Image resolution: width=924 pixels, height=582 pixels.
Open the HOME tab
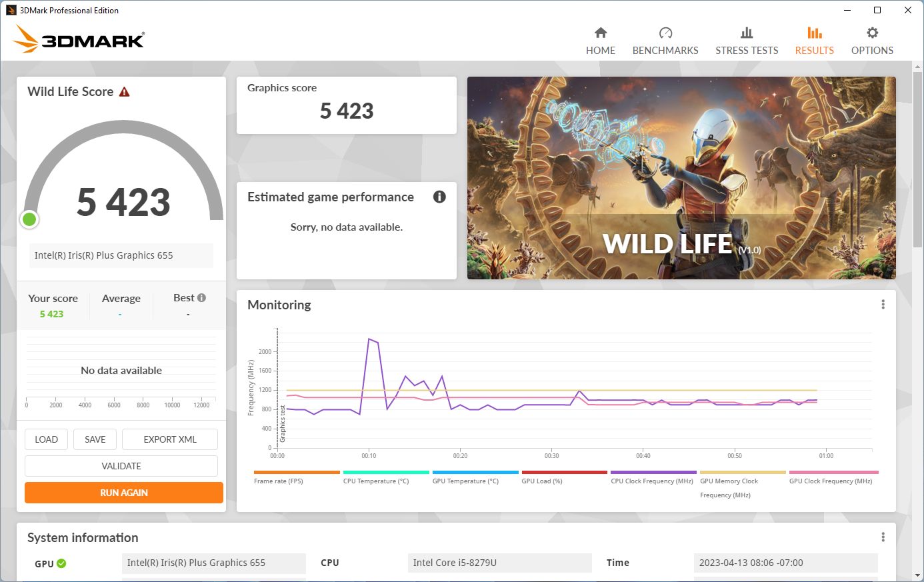[600, 41]
